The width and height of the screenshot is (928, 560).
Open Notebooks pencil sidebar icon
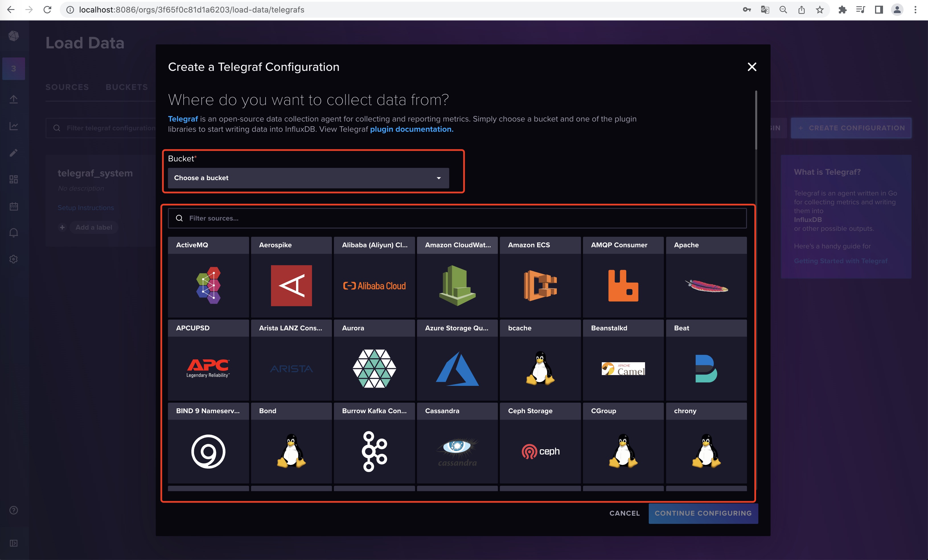pos(14,153)
